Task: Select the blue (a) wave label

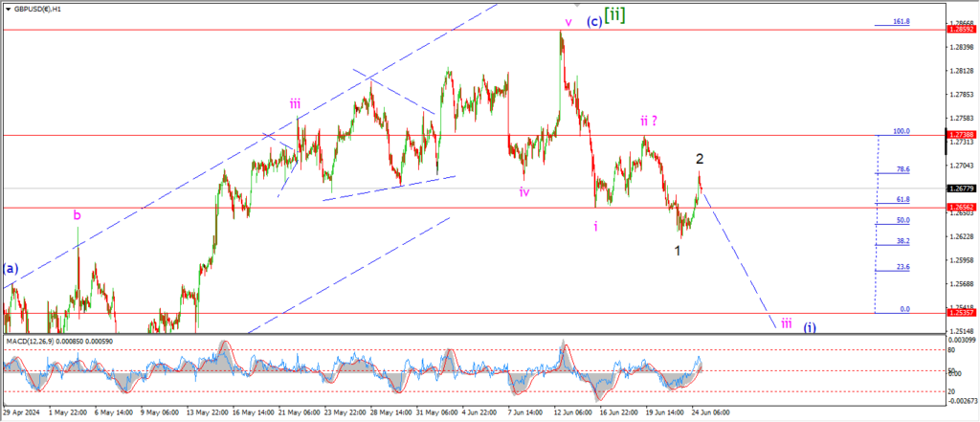Action: 10,268
